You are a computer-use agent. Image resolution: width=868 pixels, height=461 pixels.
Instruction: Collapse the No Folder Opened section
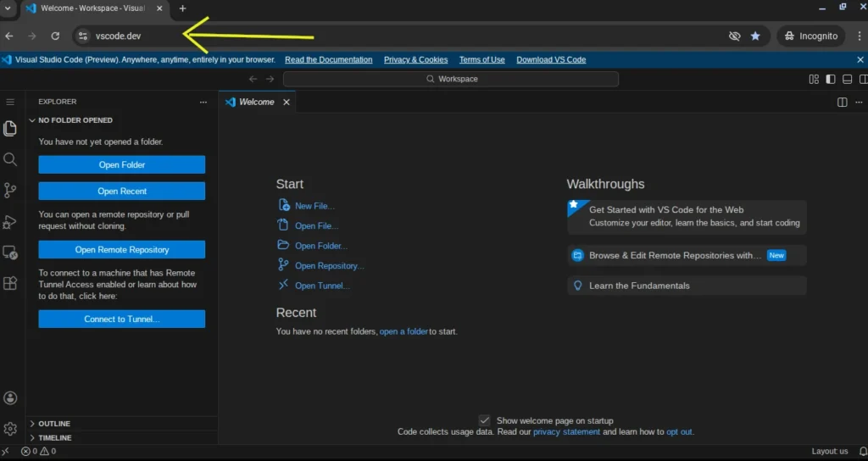[x=75, y=120]
